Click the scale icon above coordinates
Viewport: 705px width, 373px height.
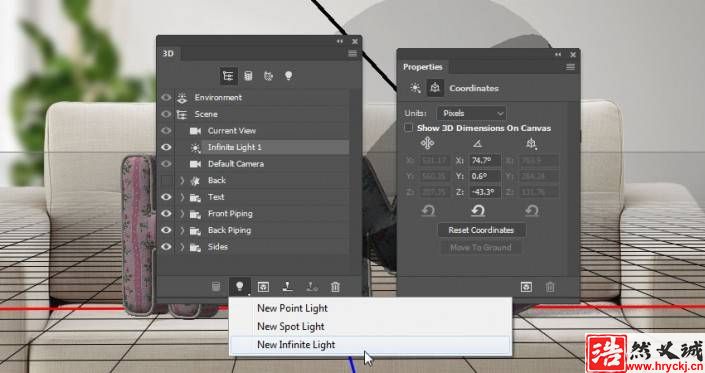(x=531, y=143)
